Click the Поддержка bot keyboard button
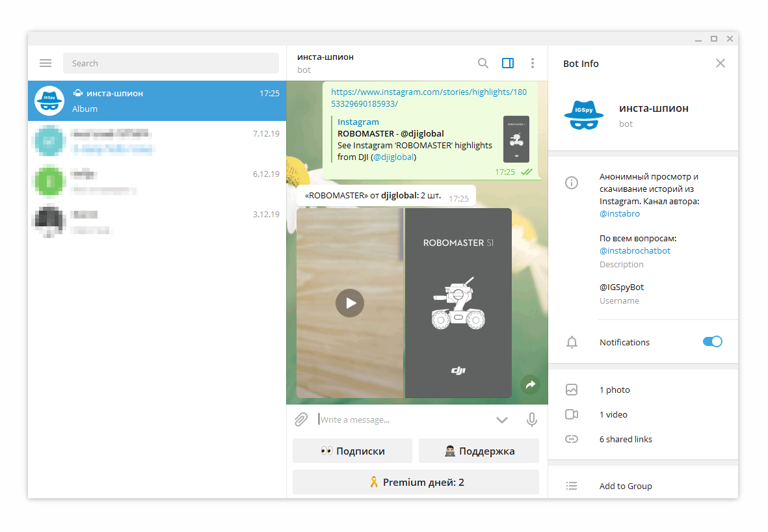Viewport: 768px width, 532px height. click(x=479, y=451)
